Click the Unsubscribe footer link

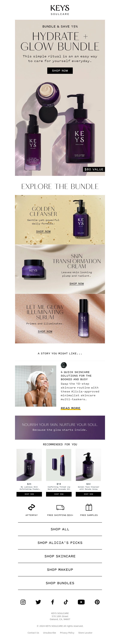point(49,632)
